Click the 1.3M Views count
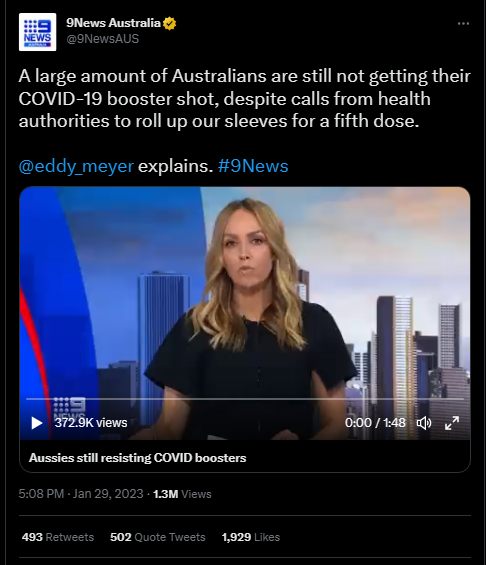The image size is (486, 565). click(182, 494)
